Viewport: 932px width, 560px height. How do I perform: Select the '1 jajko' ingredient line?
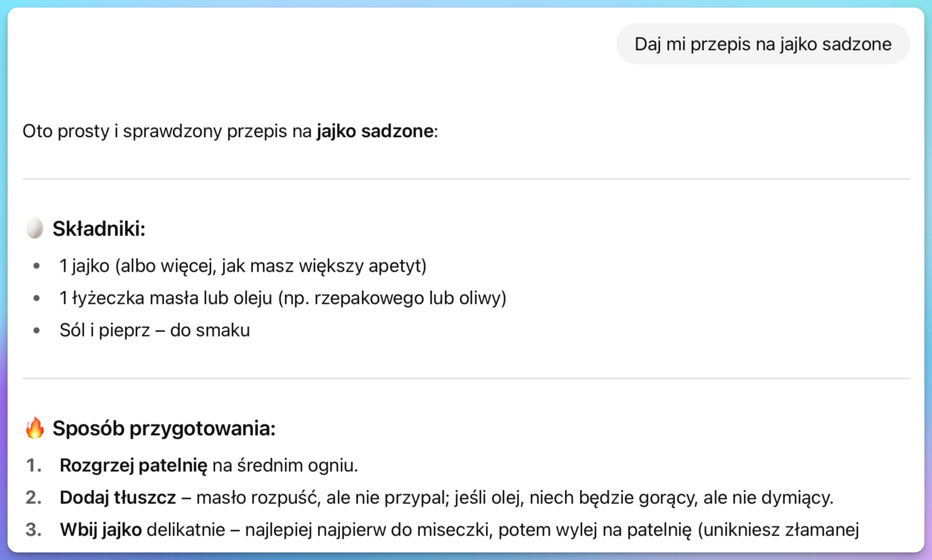coord(243,266)
